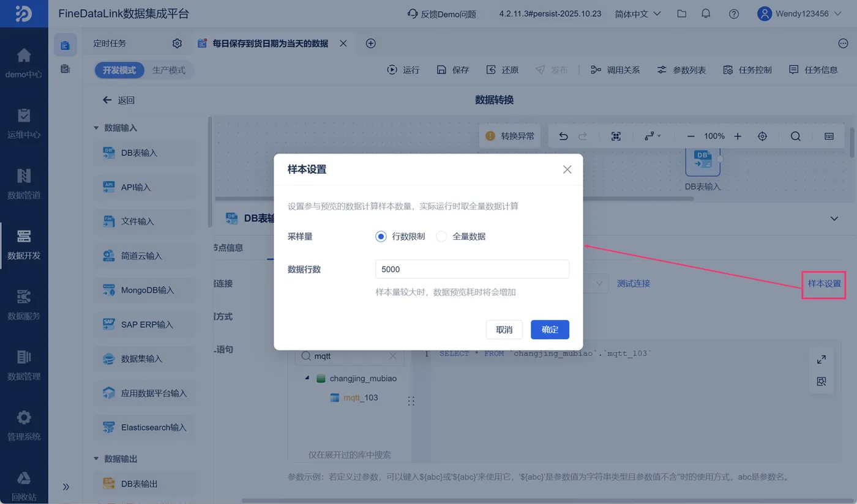This screenshot has height=504, width=857.
Task: Open 数据管道 sidebar section
Action: (x=24, y=183)
